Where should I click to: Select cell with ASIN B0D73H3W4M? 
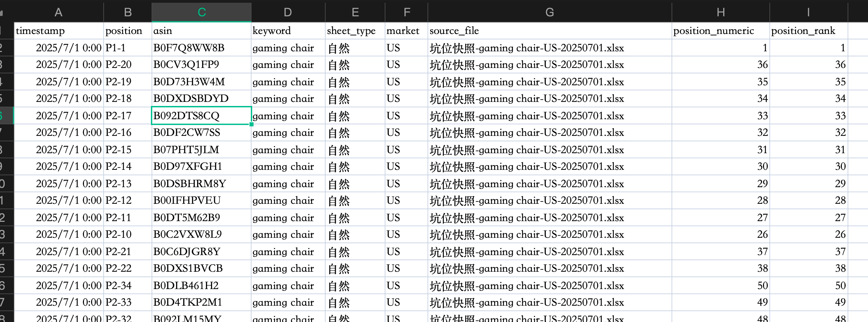click(x=202, y=82)
